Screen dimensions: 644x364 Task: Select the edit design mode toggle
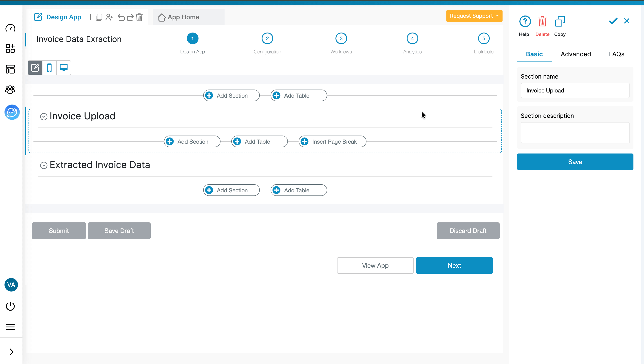pos(35,68)
